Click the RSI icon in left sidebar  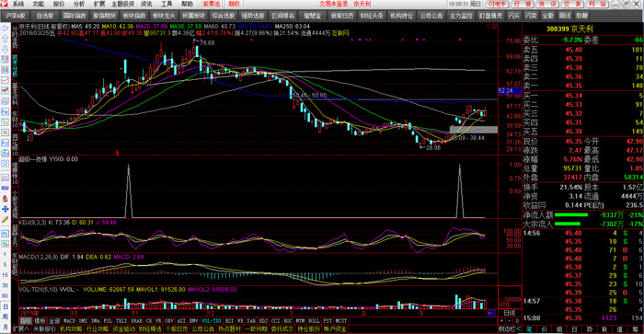tap(5, 188)
